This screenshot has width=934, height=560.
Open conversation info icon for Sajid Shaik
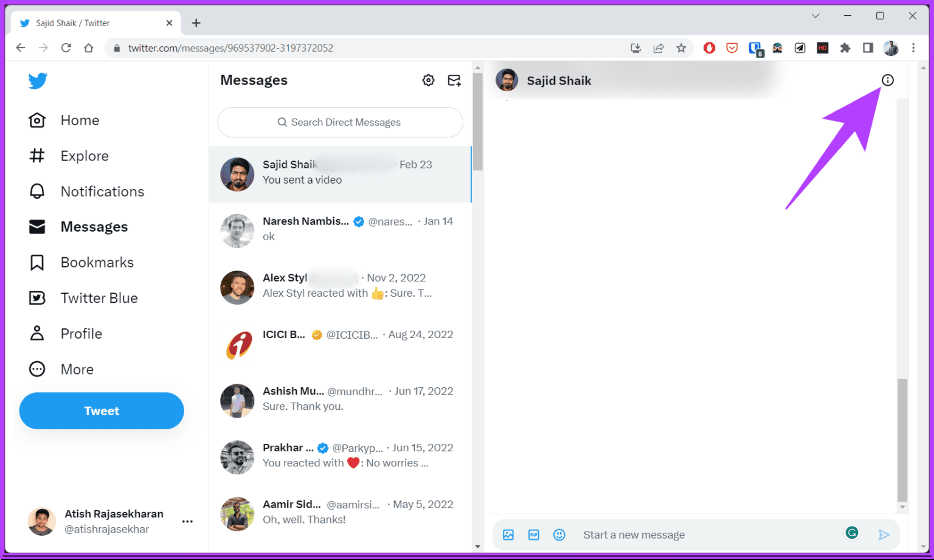888,80
